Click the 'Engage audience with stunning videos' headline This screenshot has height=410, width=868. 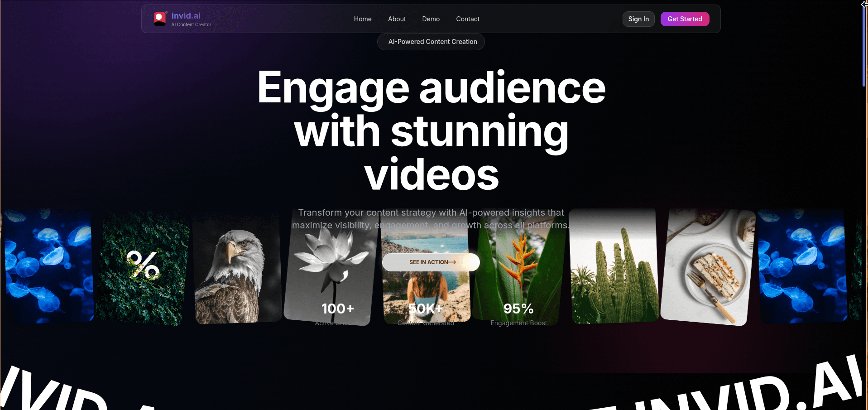click(432, 130)
